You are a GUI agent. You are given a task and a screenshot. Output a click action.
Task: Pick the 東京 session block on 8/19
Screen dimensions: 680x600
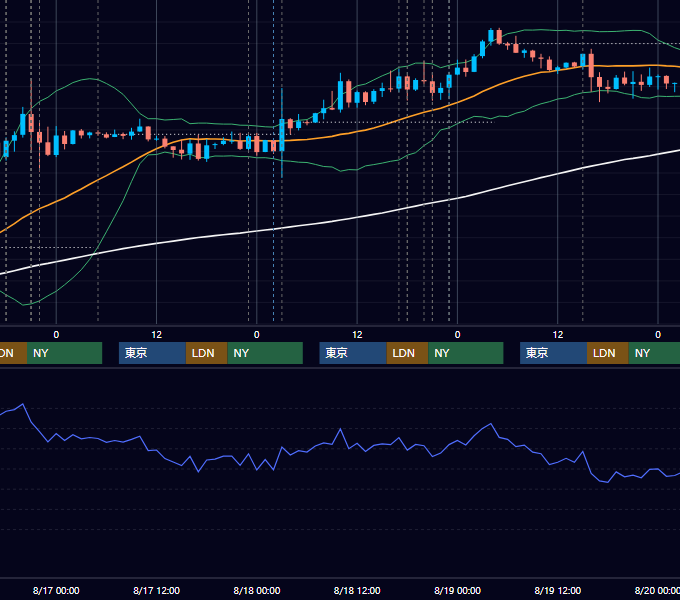coord(553,353)
